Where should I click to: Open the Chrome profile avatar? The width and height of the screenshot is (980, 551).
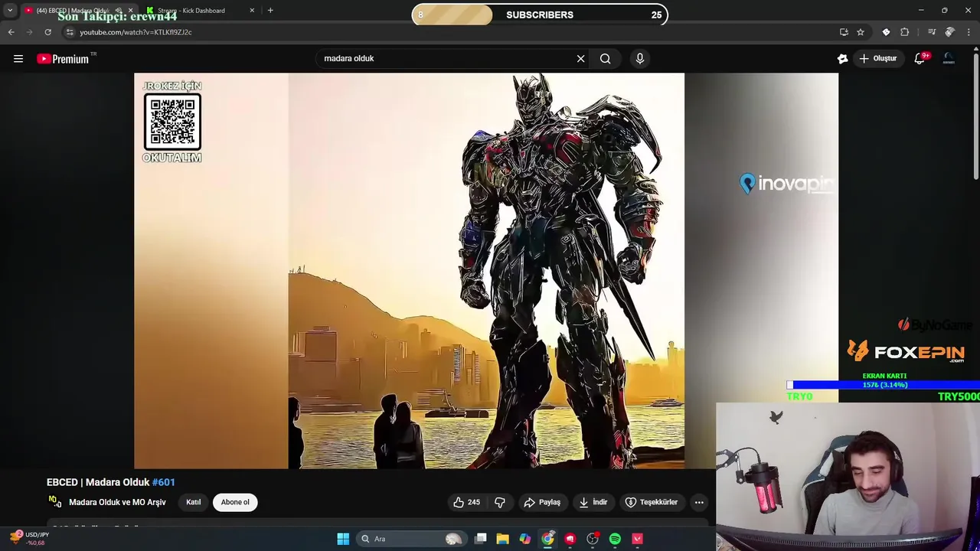coord(950,32)
